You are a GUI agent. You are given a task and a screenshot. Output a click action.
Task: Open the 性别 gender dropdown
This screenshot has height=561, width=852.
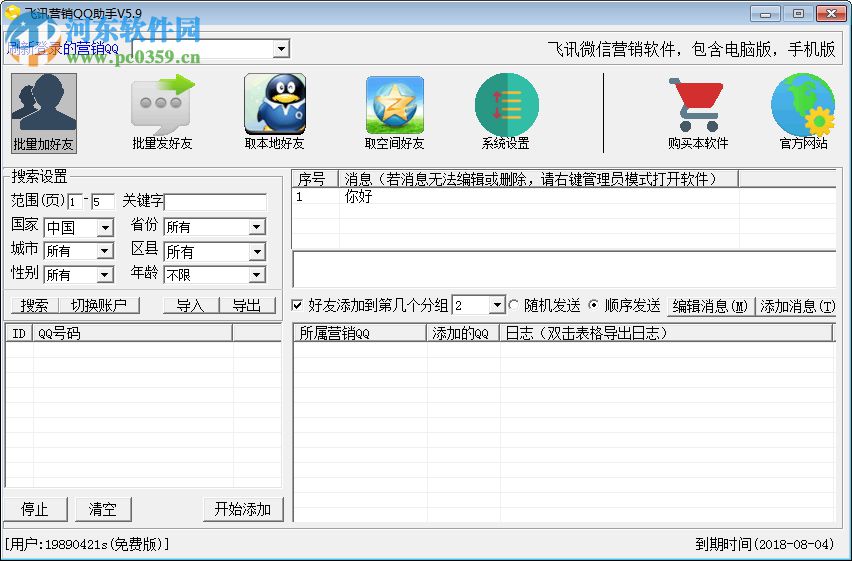[105, 275]
